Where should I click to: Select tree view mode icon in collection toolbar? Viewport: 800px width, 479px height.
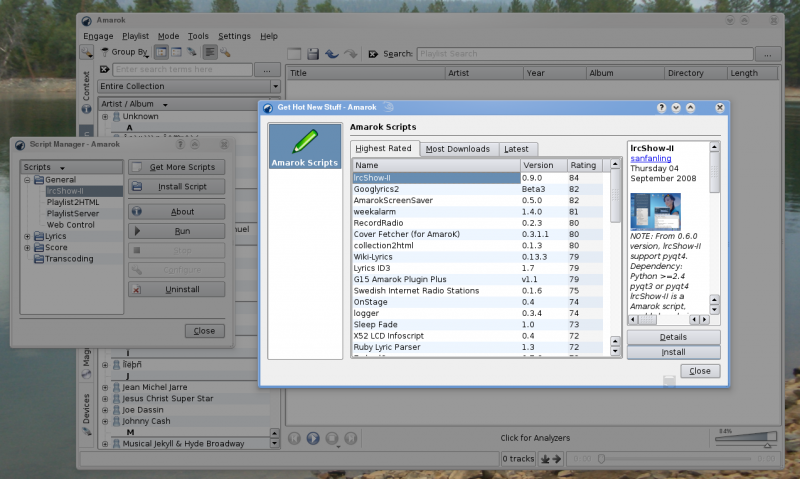click(161, 52)
